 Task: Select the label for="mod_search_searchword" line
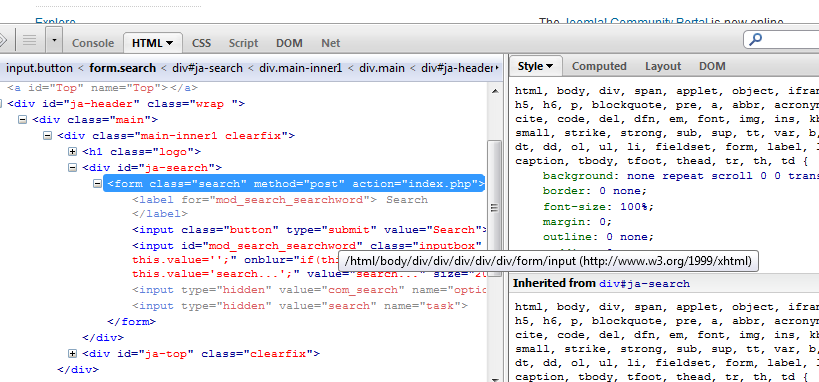(x=280, y=200)
